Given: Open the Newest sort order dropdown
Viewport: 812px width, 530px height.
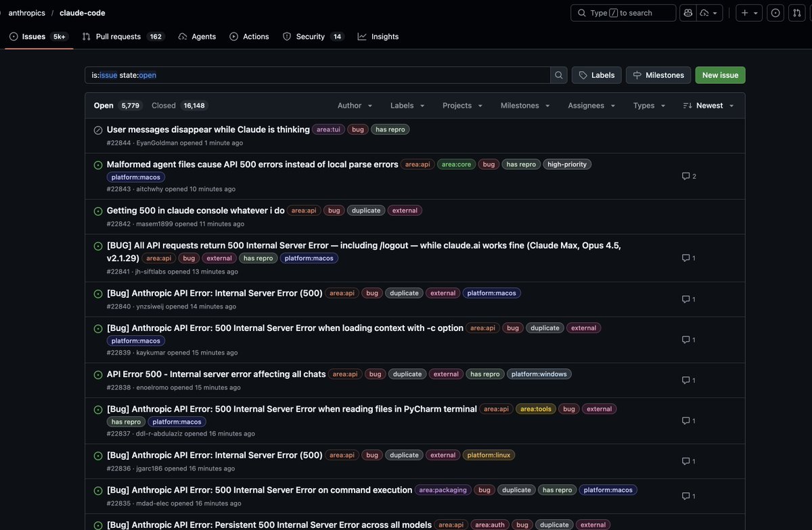Looking at the screenshot, I should click(708, 106).
